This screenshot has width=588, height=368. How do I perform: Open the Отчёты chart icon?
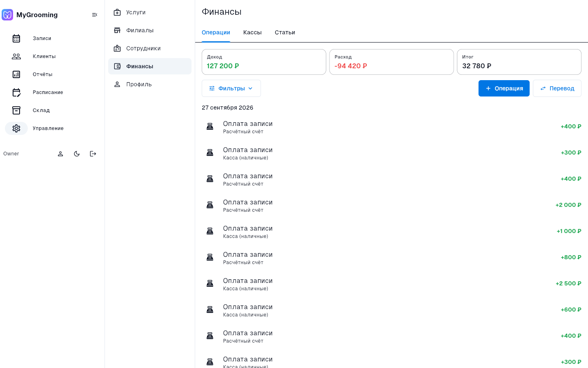16,74
